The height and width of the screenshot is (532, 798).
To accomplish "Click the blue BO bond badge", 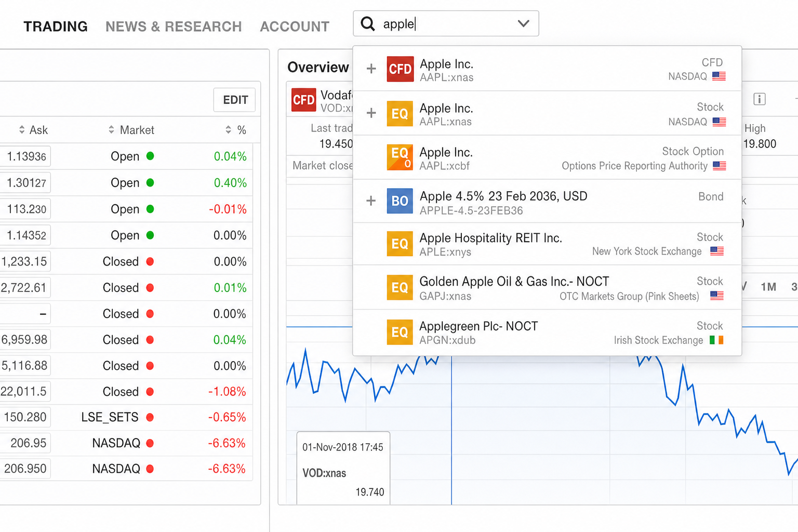I will [400, 201].
